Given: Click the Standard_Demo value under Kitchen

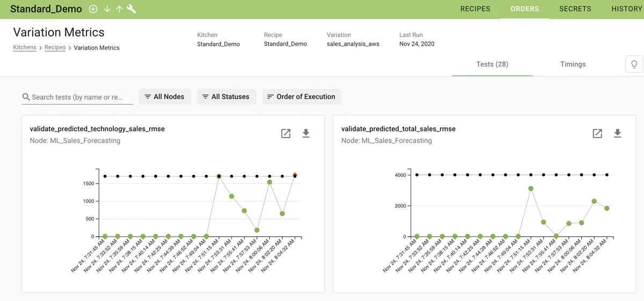Looking at the screenshot, I should pyautogui.click(x=218, y=44).
